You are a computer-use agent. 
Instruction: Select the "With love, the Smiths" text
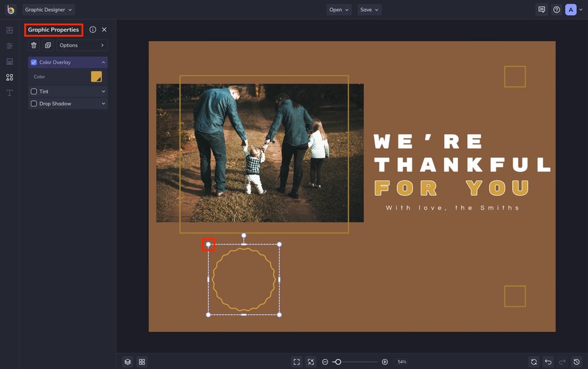click(x=452, y=208)
